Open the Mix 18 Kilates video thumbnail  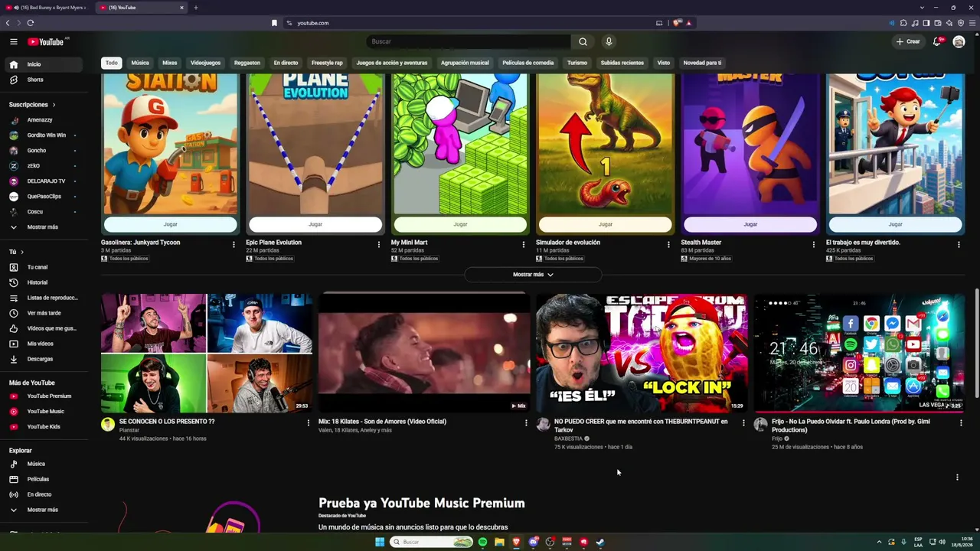coord(424,353)
